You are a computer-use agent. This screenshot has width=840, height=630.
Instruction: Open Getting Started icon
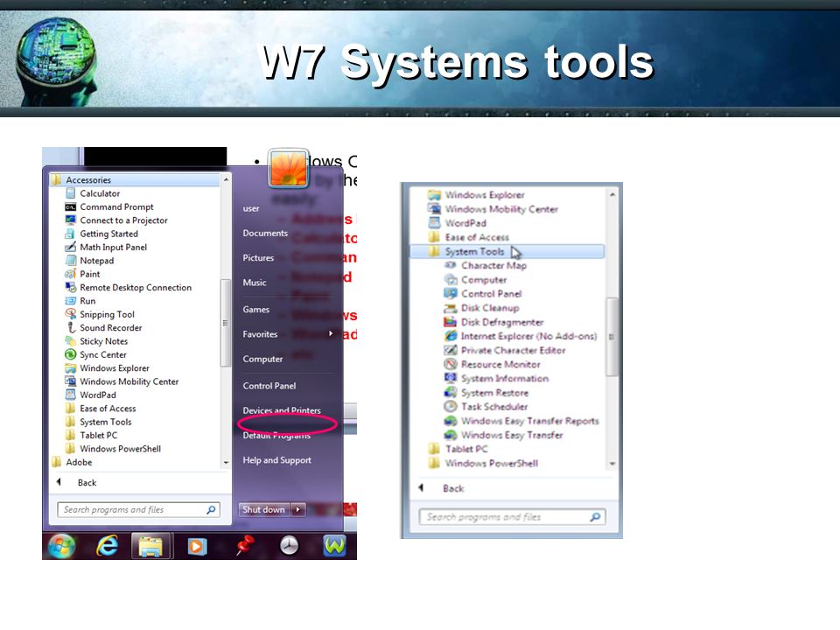tap(70, 234)
